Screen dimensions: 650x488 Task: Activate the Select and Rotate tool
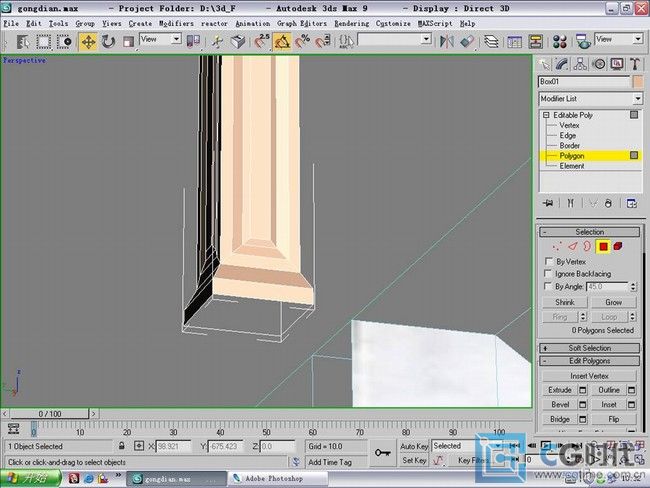[108, 41]
